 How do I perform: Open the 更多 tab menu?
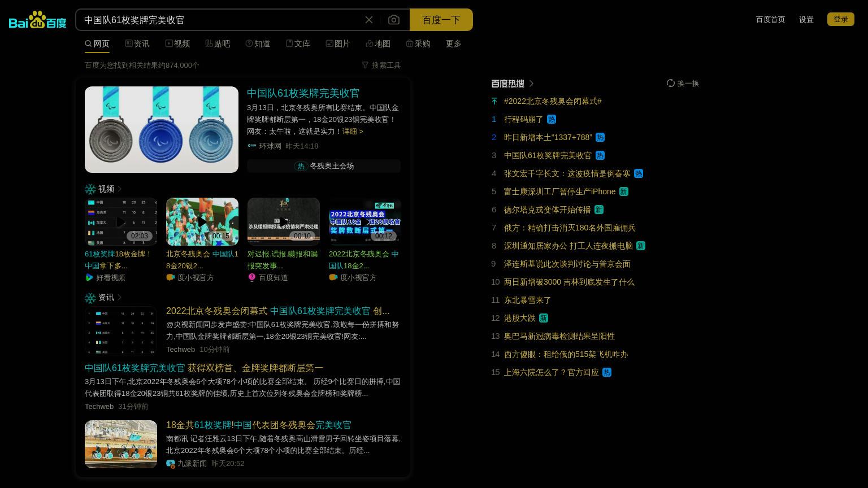point(454,43)
